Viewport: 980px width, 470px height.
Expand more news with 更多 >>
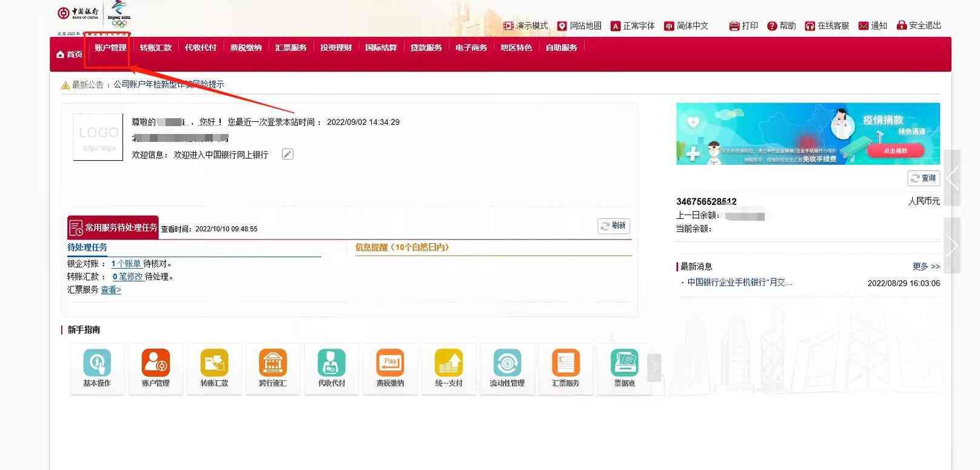pyautogui.click(x=925, y=266)
